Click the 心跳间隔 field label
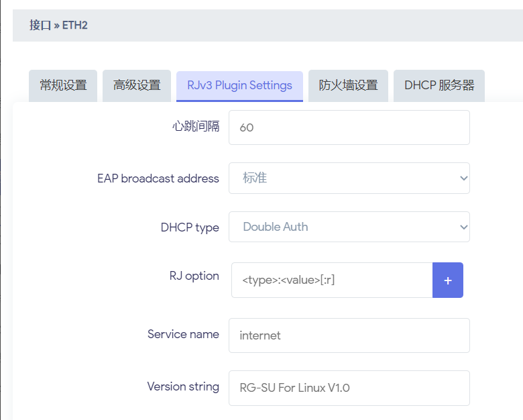 tap(196, 126)
